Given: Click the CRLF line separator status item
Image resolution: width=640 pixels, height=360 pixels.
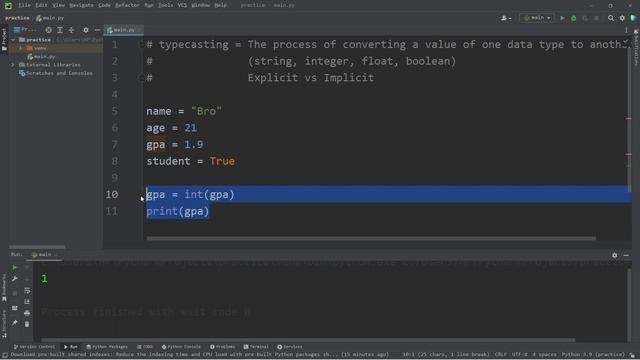Looking at the screenshot, I should [x=501, y=355].
